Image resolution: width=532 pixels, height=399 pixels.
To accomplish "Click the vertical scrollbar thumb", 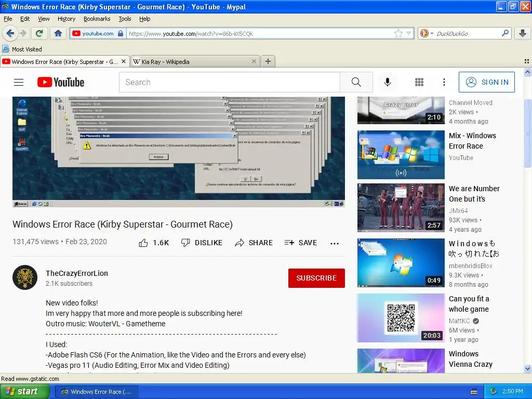I will click(527, 133).
